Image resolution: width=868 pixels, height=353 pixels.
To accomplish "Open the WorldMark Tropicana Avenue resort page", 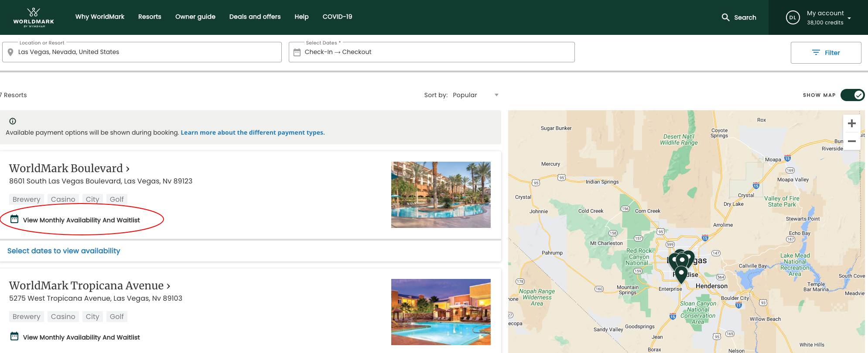I will click(x=90, y=285).
